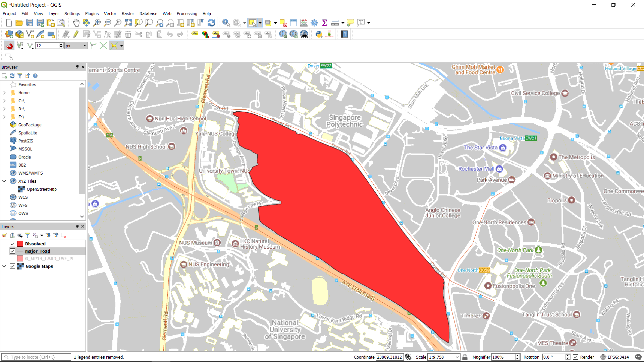Enable the snapping magnet icon
The width and height of the screenshot is (644, 362).
[9, 46]
